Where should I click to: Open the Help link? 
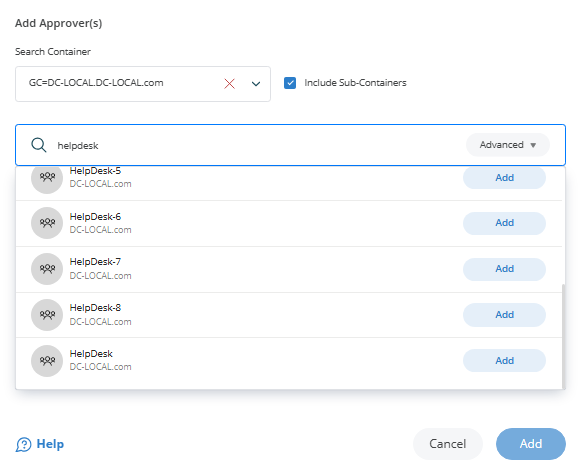coord(50,444)
